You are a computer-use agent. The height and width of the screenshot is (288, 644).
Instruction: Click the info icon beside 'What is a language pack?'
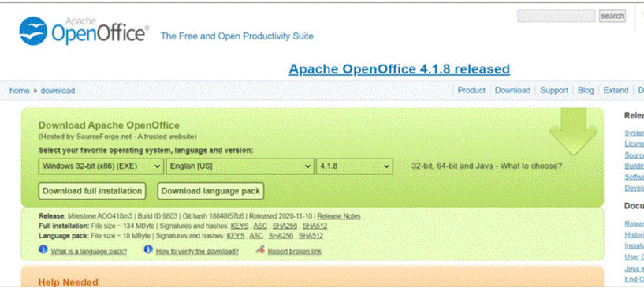coord(43,249)
